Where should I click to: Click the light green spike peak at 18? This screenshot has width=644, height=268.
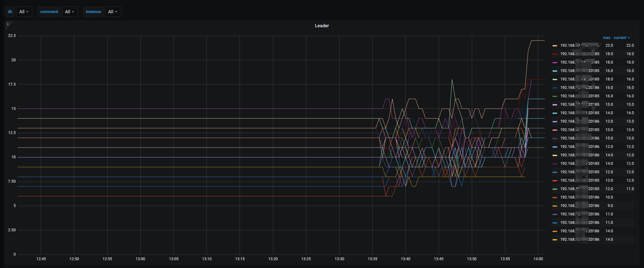click(452, 79)
